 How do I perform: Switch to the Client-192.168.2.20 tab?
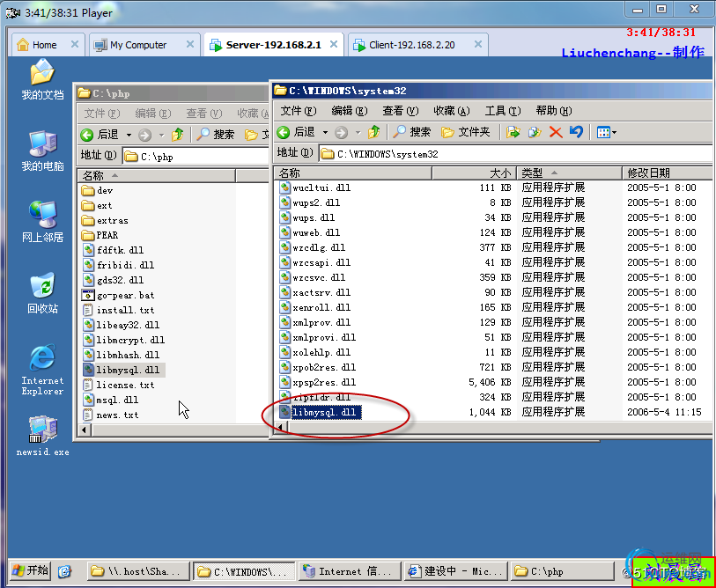[412, 45]
